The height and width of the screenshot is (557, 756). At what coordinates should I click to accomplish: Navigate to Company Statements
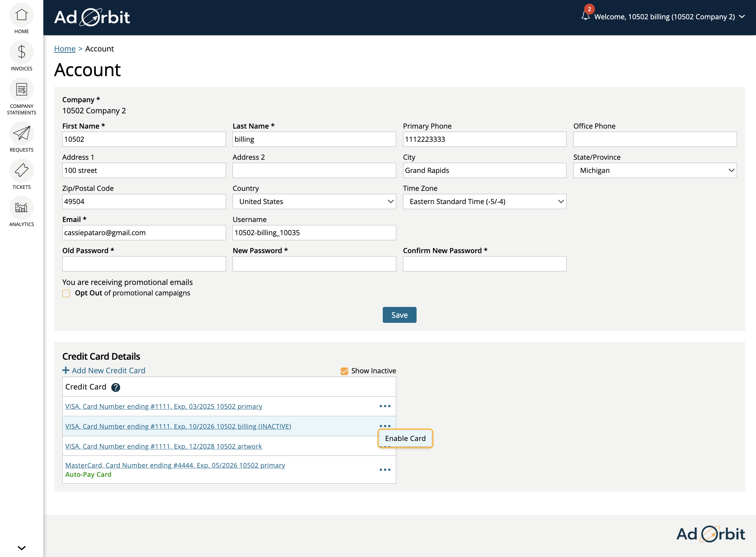[x=22, y=98]
